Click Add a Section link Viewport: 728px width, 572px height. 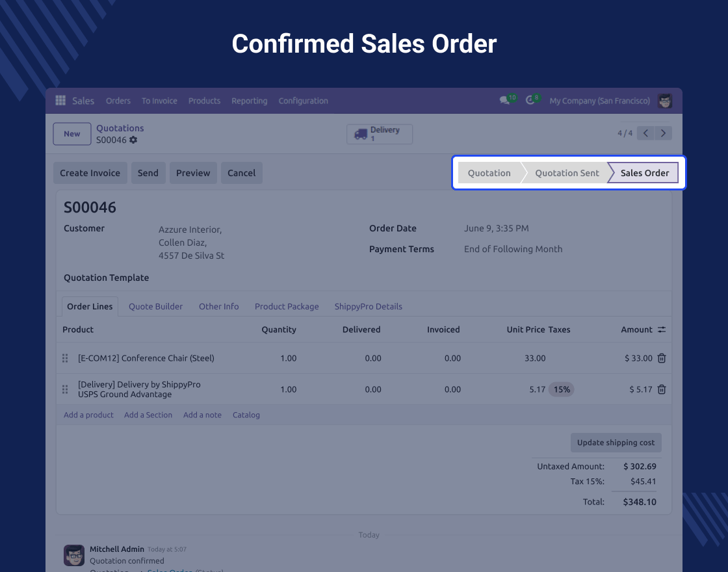[x=148, y=415]
